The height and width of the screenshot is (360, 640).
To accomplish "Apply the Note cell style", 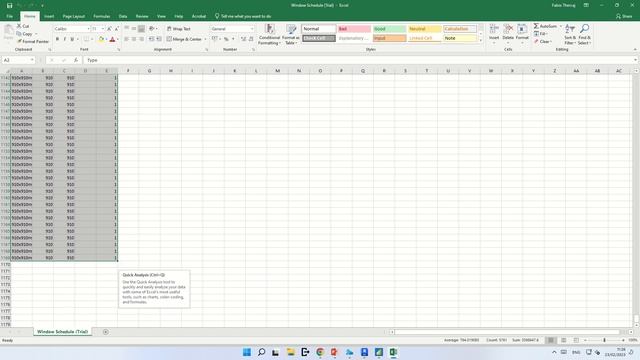I will click(x=460, y=38).
